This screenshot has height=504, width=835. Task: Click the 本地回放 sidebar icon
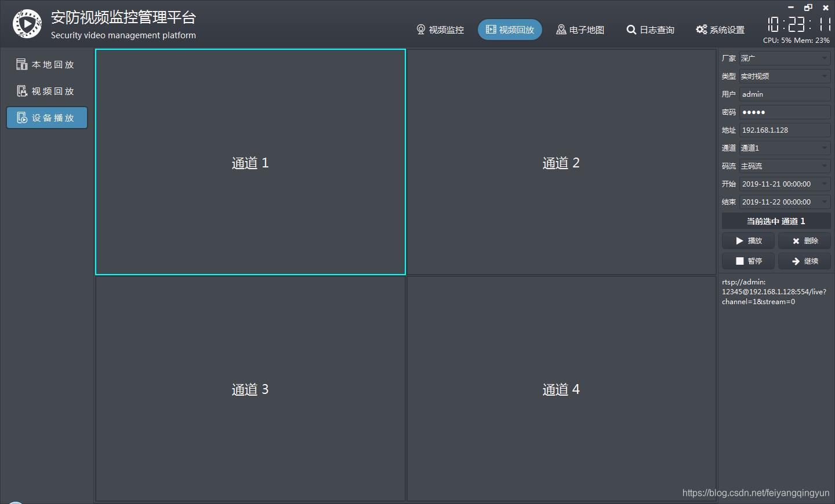point(22,64)
